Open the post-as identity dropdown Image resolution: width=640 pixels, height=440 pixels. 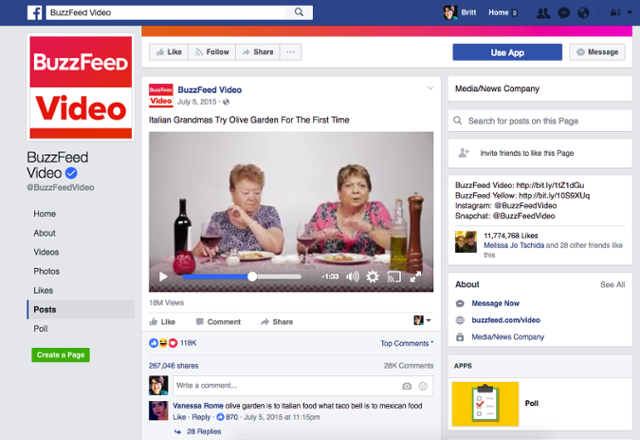pyautogui.click(x=422, y=320)
